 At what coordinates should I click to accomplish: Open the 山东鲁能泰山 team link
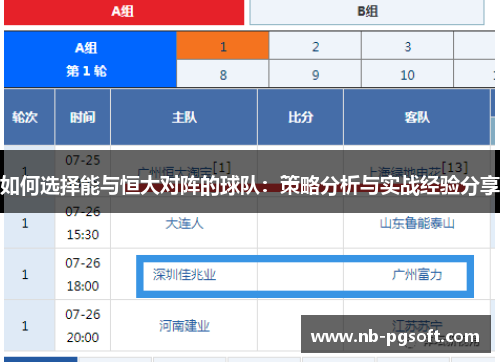click(x=417, y=223)
